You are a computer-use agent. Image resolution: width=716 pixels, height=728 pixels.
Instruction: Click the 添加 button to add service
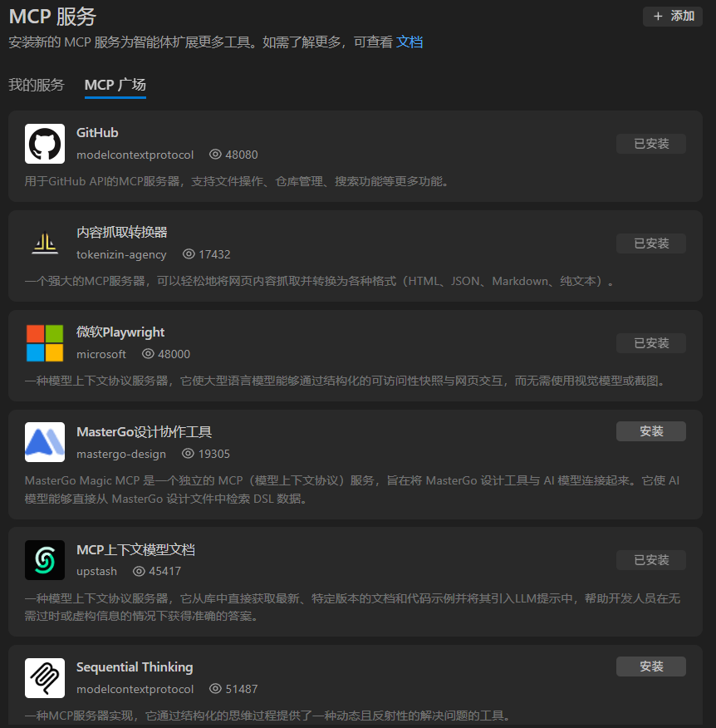pos(672,17)
